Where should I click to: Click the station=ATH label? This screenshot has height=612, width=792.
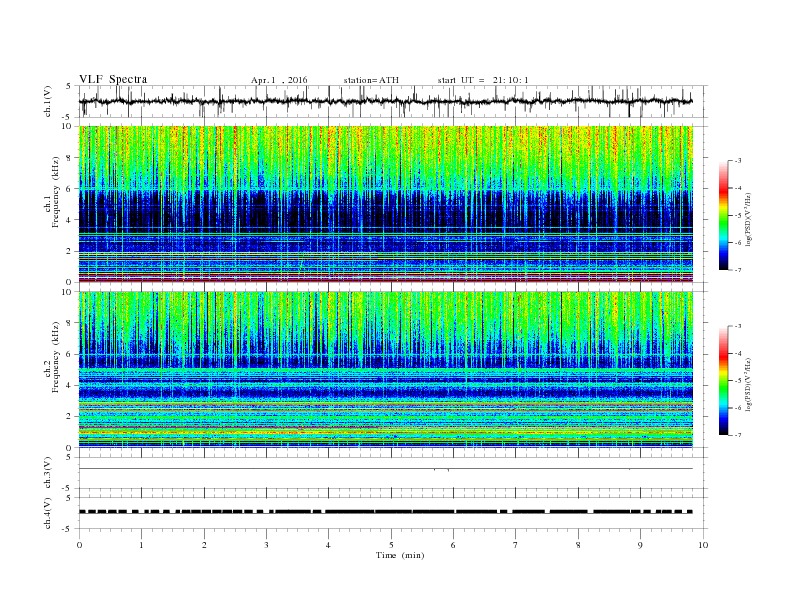371,80
